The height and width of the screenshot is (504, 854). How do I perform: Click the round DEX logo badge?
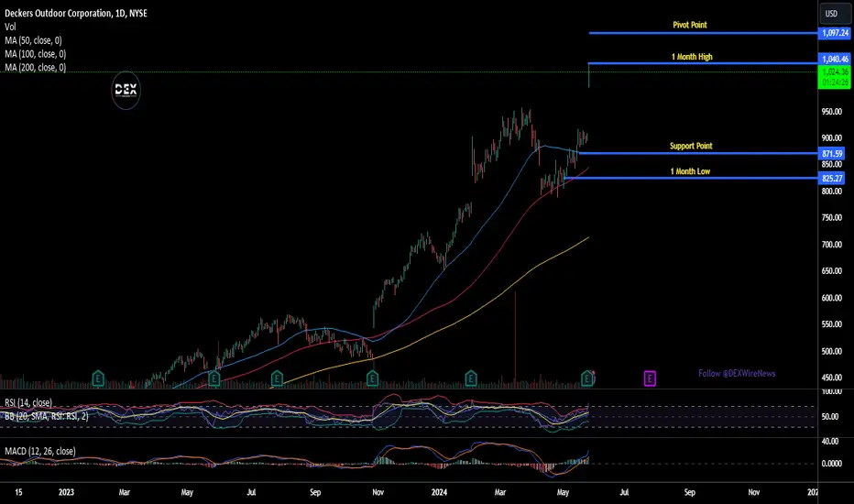[x=126, y=91]
